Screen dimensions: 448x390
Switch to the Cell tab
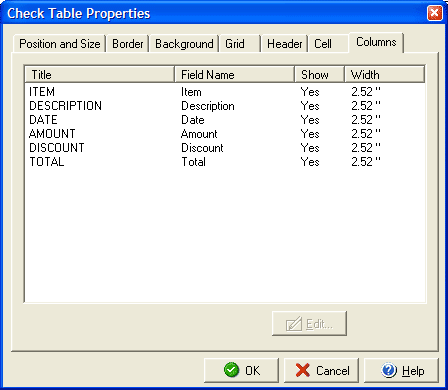(x=329, y=44)
